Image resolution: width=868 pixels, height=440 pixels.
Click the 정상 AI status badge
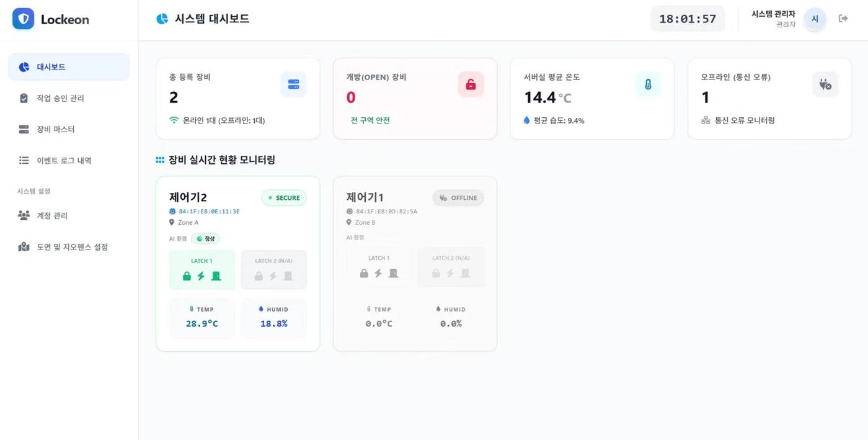(205, 238)
